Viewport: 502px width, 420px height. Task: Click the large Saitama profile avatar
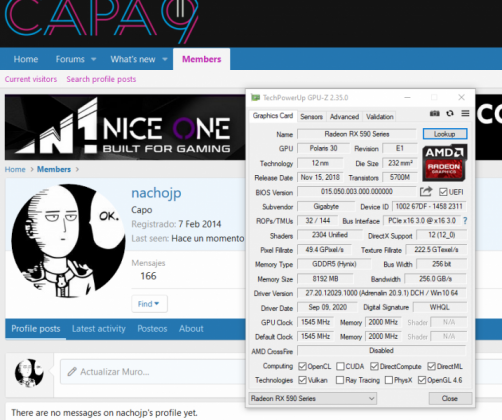pos(68,241)
